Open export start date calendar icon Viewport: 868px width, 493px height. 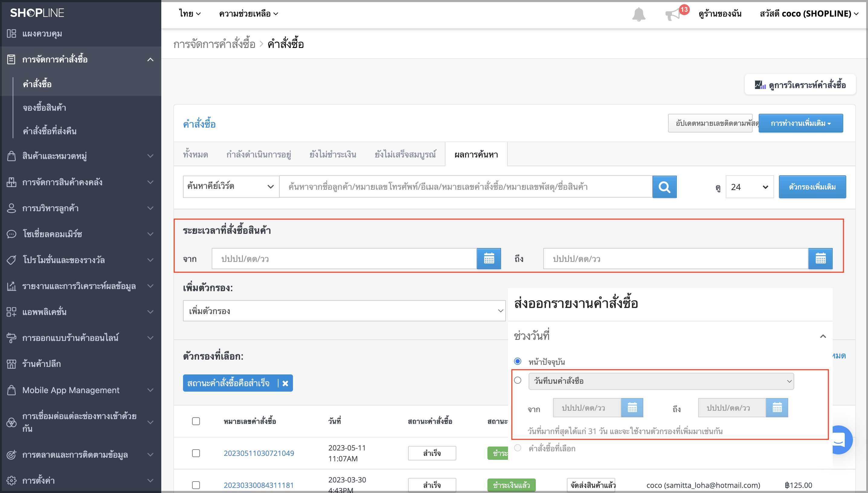pyautogui.click(x=632, y=407)
